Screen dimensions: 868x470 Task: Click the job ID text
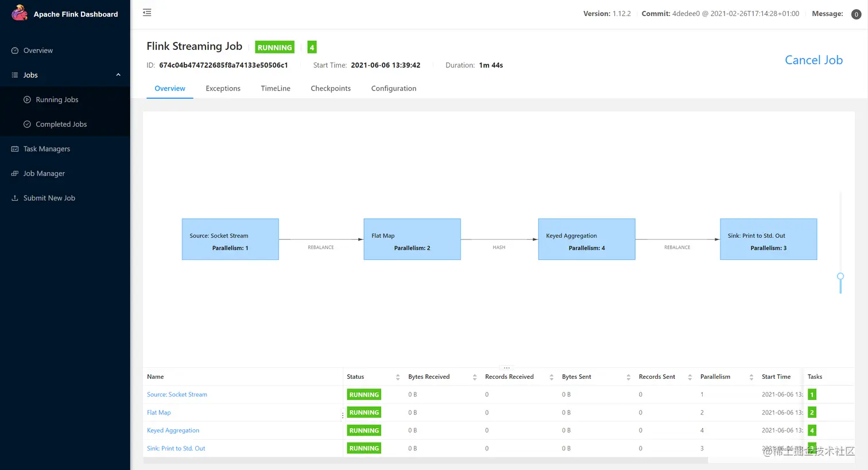tap(223, 65)
